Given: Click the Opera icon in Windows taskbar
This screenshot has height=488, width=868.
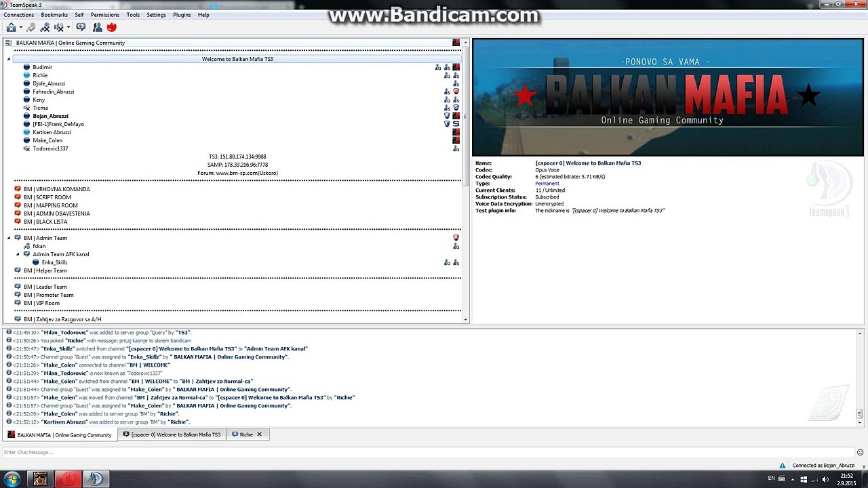Looking at the screenshot, I should 68,479.
